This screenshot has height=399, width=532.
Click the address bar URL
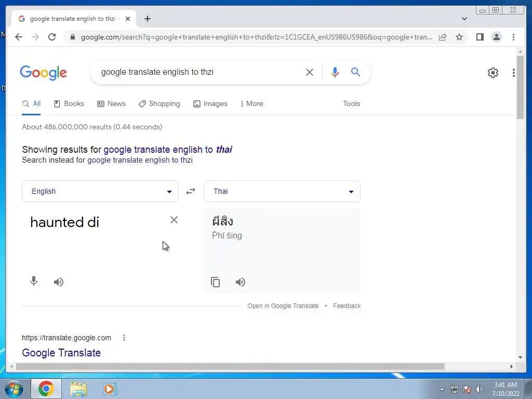257,37
